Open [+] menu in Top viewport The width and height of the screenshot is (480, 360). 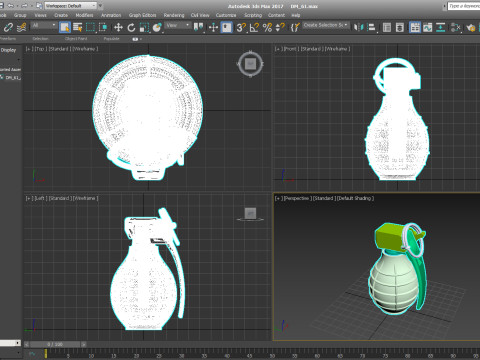click(29, 49)
